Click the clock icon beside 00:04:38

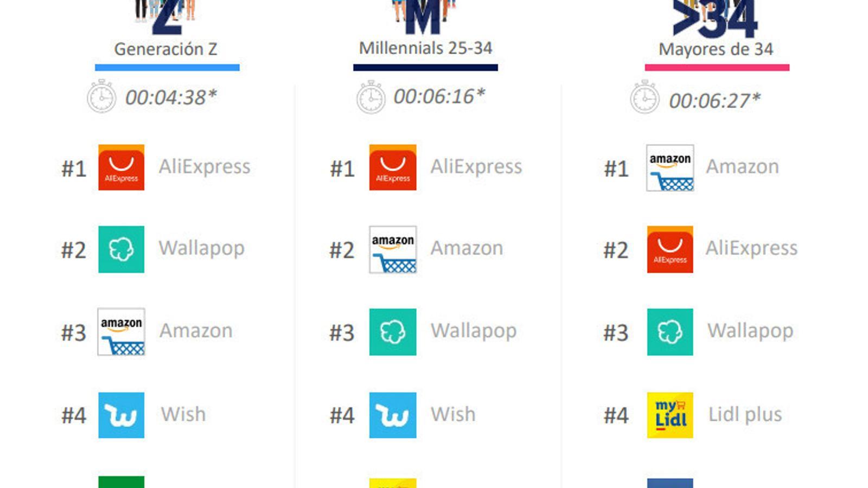(101, 97)
